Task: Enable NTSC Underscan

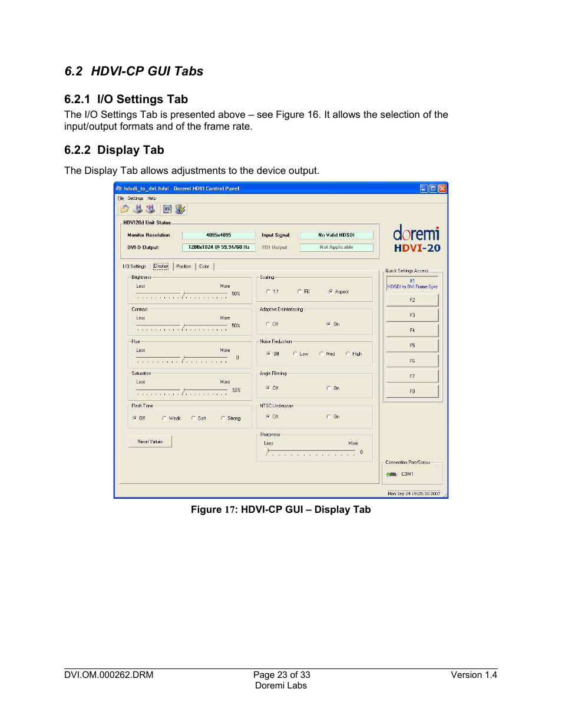Action: pos(329,416)
